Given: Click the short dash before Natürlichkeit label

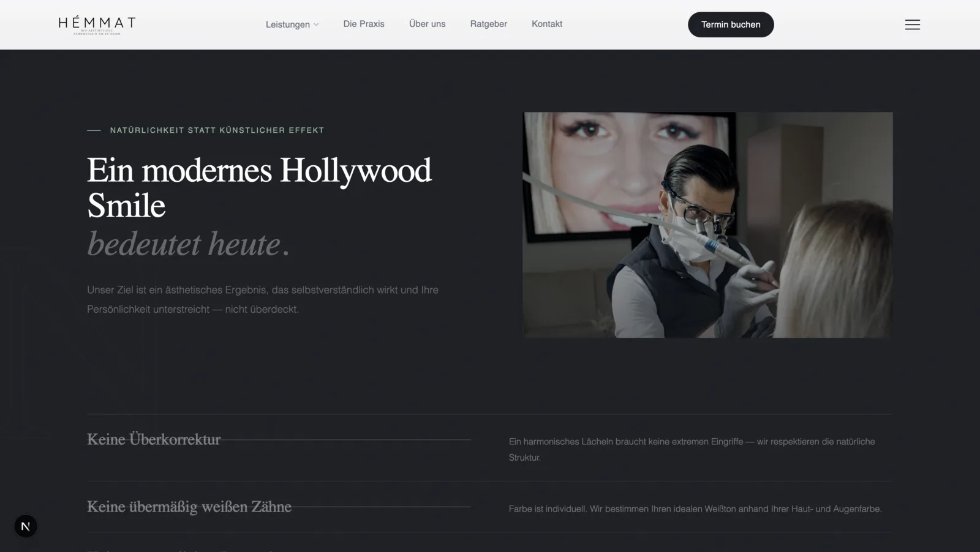Looking at the screenshot, I should pos(94,130).
